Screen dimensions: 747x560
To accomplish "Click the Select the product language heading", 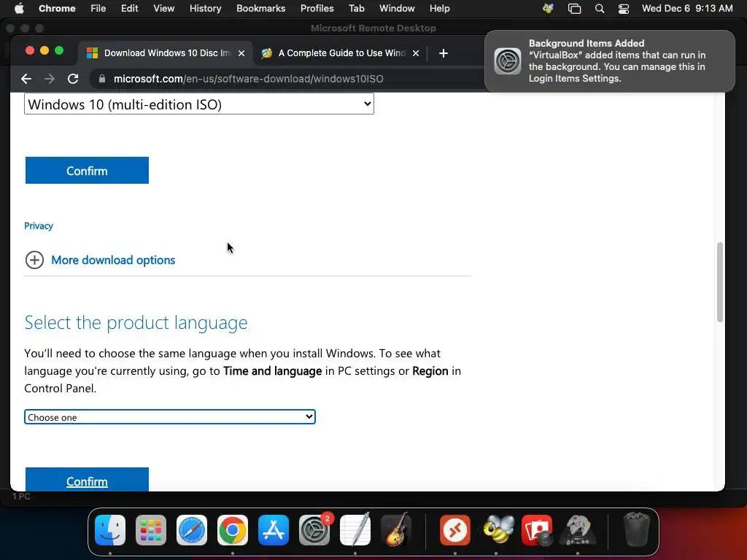I will [136, 323].
